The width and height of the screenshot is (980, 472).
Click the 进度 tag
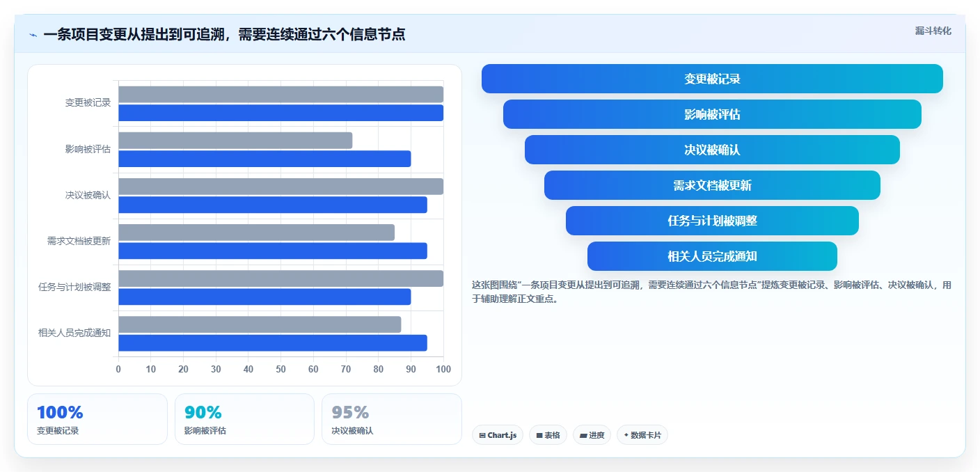point(592,435)
